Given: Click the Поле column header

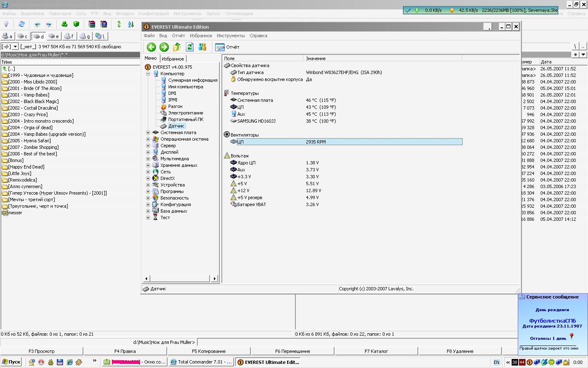Looking at the screenshot, I should tap(263, 58).
